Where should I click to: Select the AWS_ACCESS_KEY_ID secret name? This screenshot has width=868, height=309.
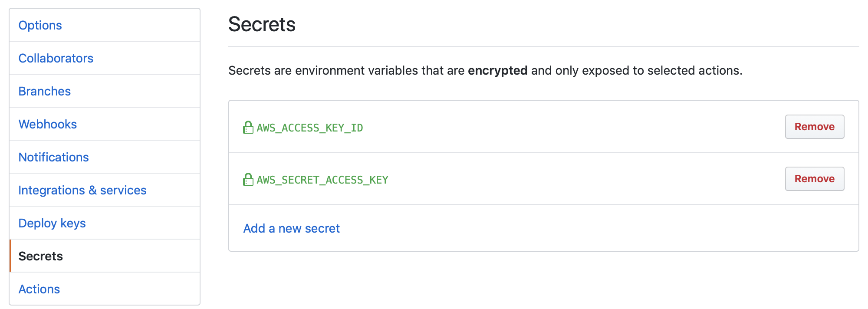point(309,128)
